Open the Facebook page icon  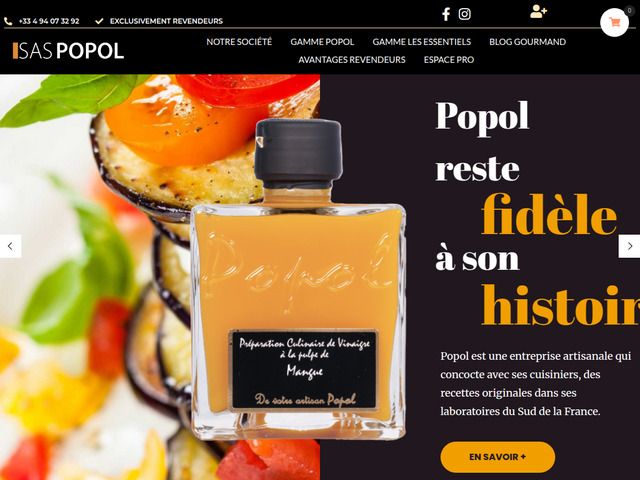click(446, 14)
